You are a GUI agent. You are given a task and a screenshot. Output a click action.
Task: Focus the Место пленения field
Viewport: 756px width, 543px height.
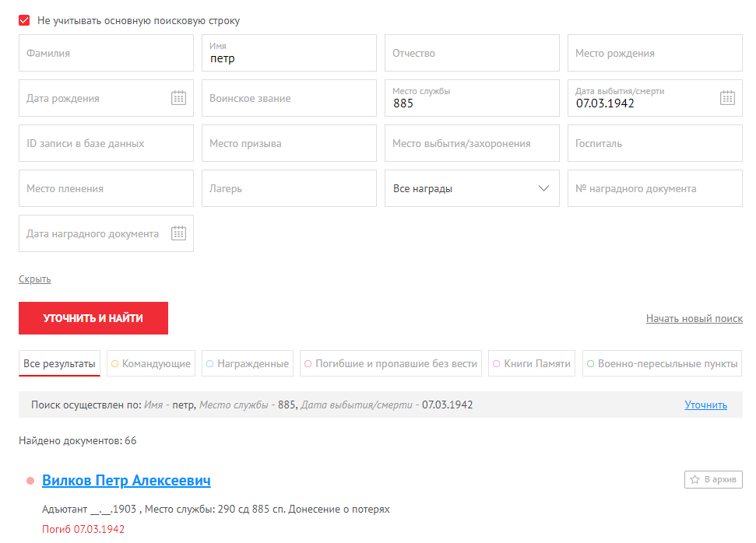coord(106,188)
